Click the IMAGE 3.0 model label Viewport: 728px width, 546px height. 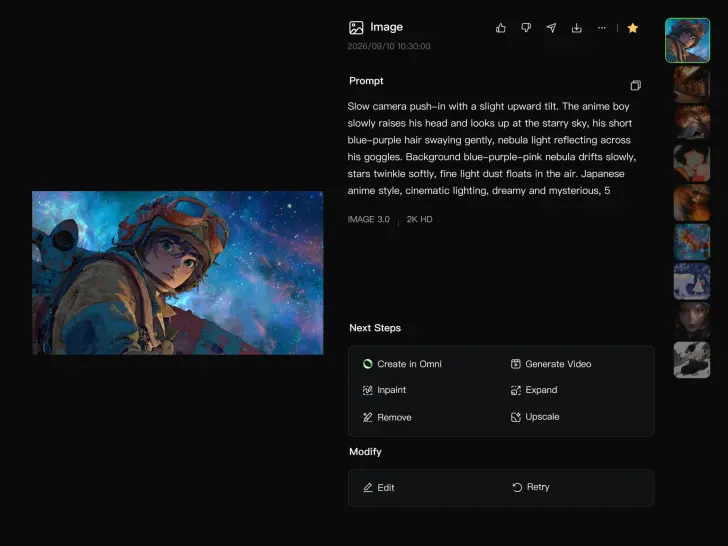tap(369, 220)
